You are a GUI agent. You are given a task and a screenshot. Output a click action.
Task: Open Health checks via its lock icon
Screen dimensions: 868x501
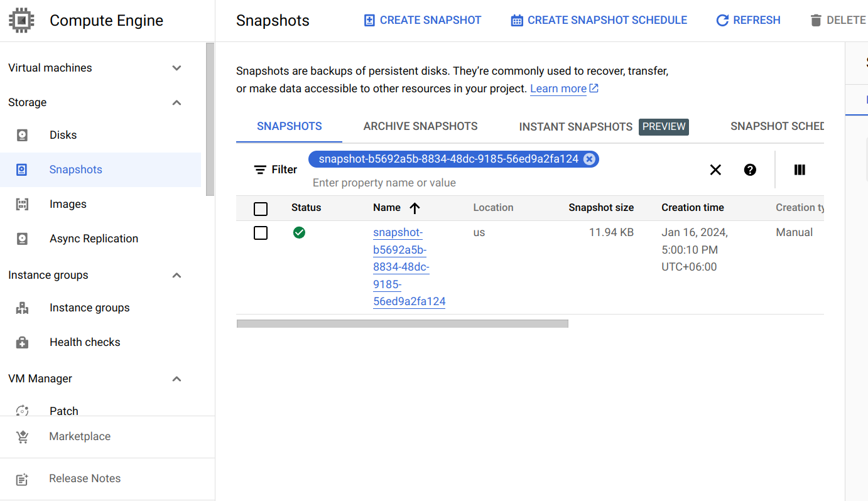22,342
